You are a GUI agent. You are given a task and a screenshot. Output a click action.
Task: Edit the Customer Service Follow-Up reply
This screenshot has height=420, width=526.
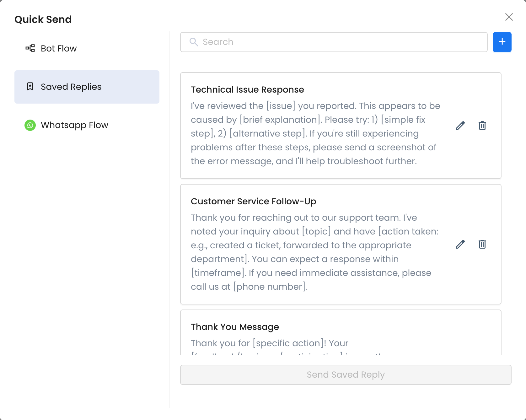(x=460, y=244)
